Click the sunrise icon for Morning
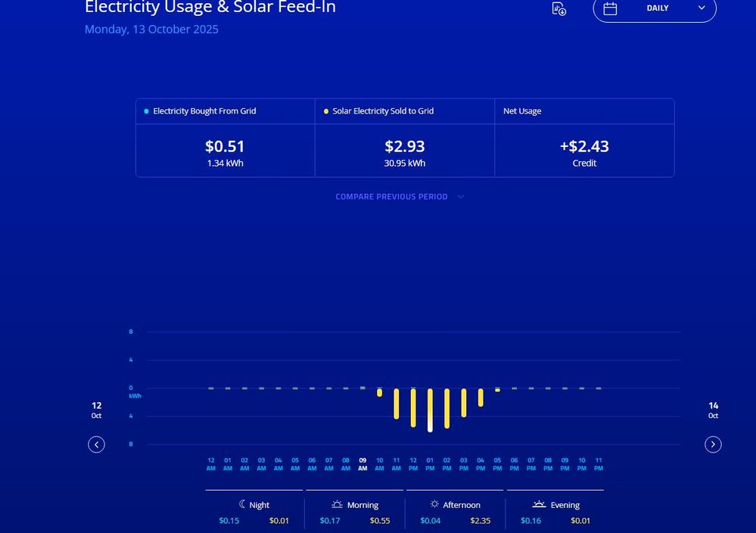The width and height of the screenshot is (756, 533). click(x=337, y=504)
